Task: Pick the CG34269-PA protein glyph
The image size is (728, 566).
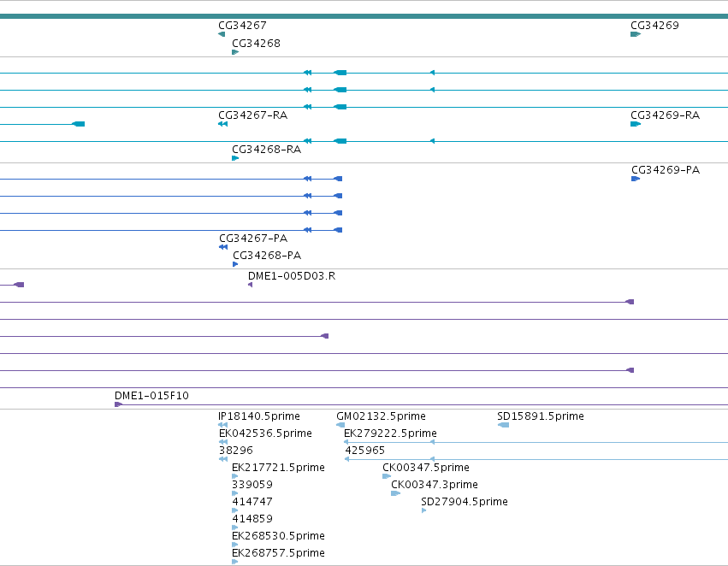Action: pyautogui.click(x=636, y=179)
